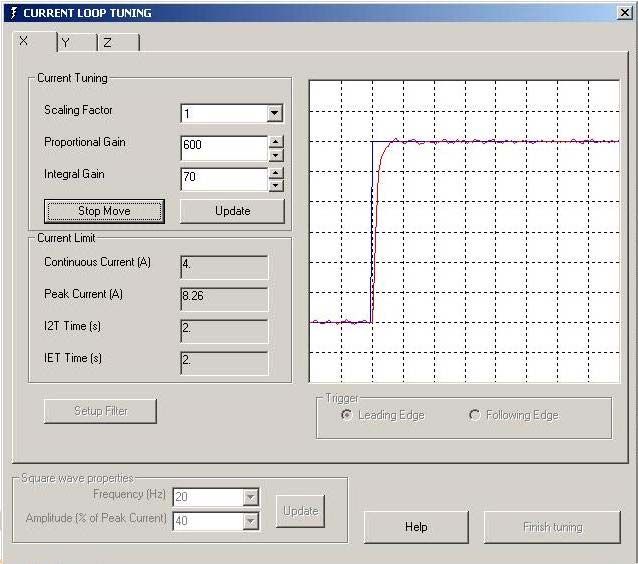Increase Integral Gain with up arrow
Screen dimensions: 638x564
[x=276, y=173]
